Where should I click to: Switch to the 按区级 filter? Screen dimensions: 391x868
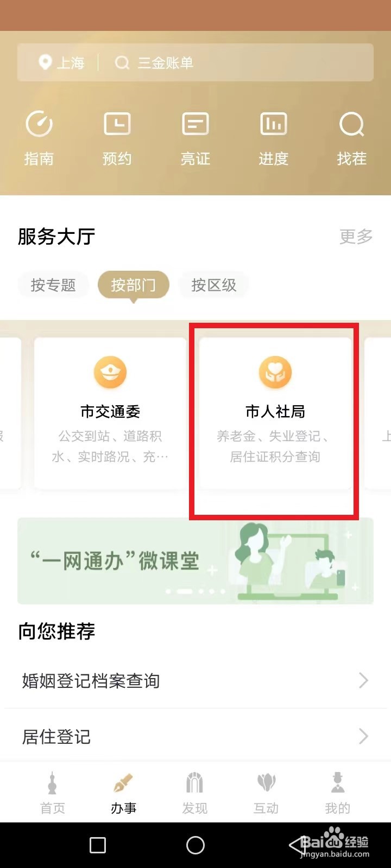[x=214, y=285]
